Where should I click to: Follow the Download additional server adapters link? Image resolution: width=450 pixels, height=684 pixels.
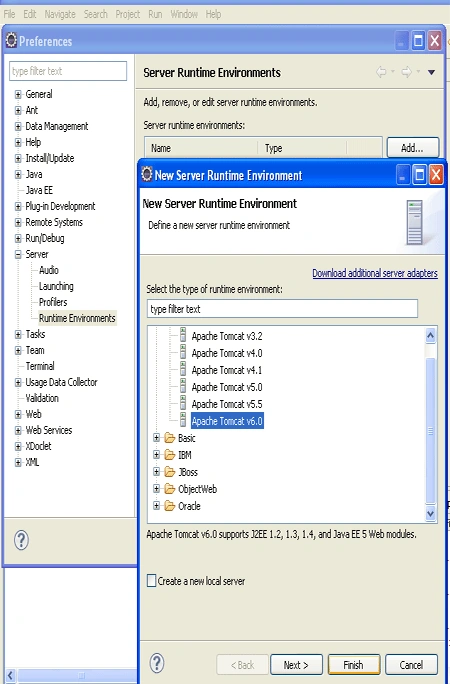coord(375,274)
